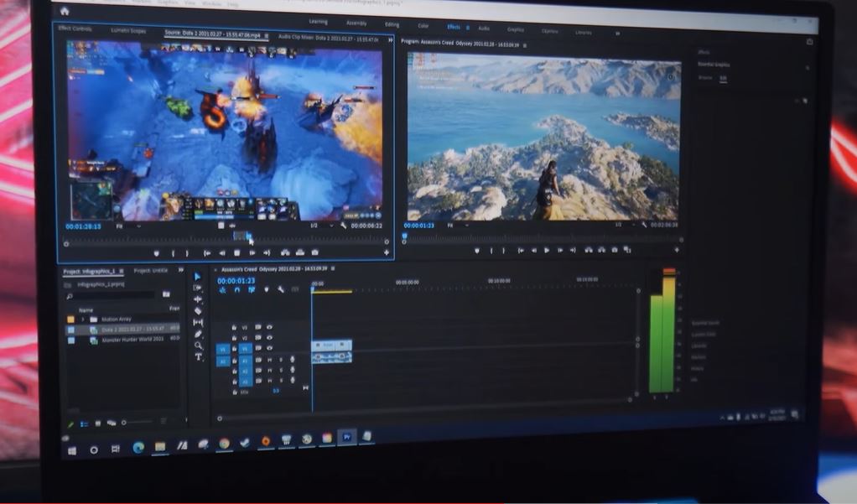This screenshot has width=857, height=504.
Task: Open Source monitor zoom level Fit dropdown
Action: (129, 226)
